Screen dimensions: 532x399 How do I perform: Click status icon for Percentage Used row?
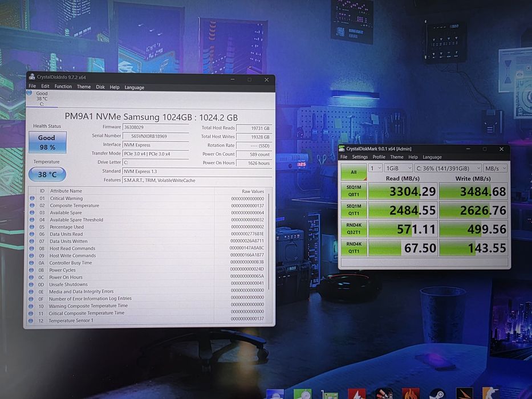tap(32, 227)
